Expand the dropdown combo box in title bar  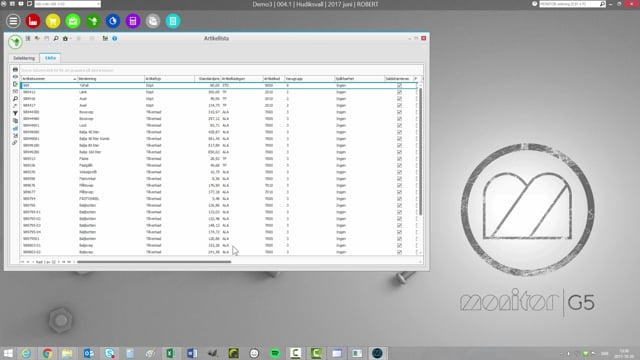(x=98, y=4)
